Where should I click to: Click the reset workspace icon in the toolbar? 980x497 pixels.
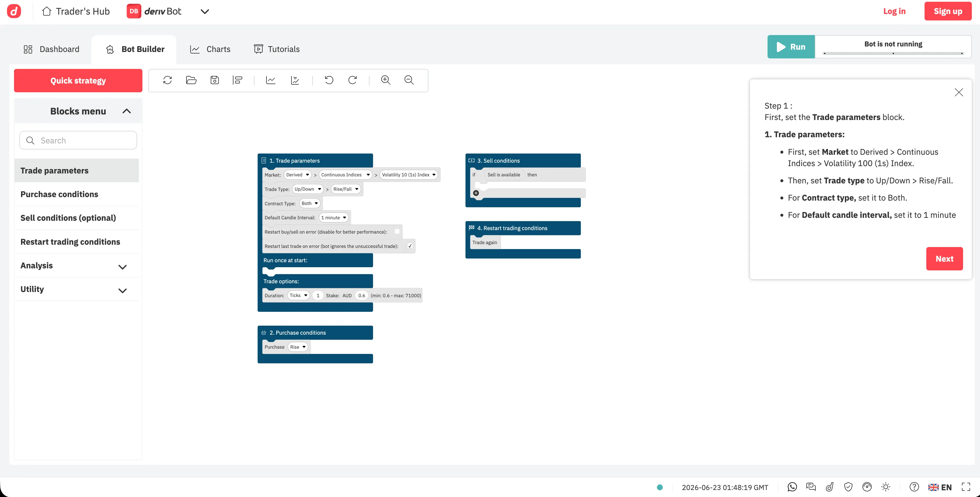tap(168, 80)
